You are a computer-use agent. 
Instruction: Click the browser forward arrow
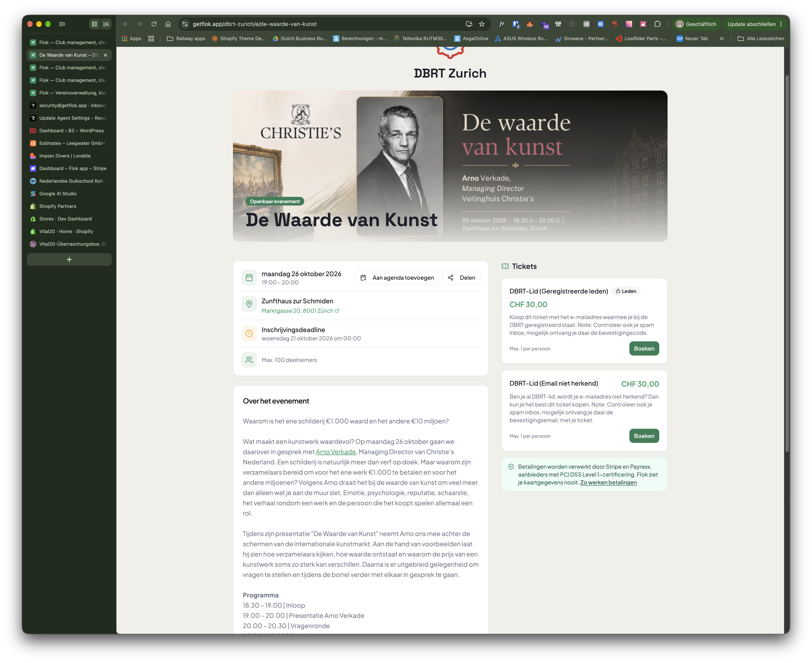[140, 24]
